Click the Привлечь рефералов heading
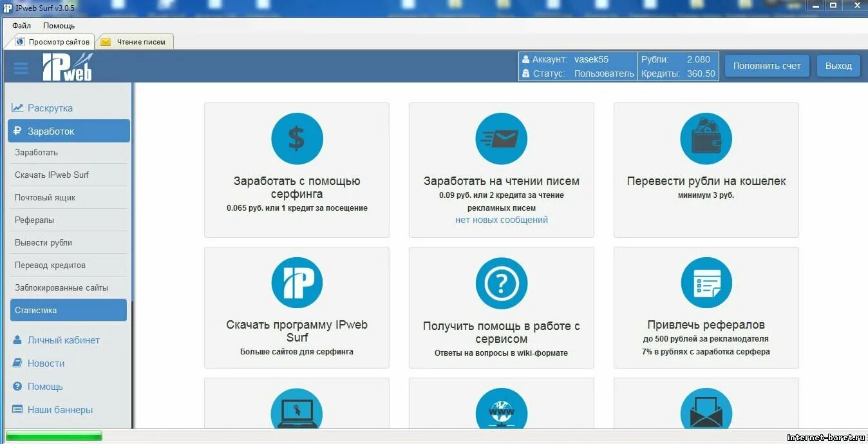This screenshot has height=444, width=868. (706, 325)
